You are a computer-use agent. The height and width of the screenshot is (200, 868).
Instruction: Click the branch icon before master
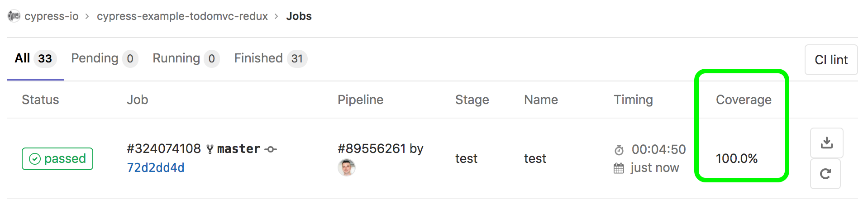pyautogui.click(x=210, y=149)
